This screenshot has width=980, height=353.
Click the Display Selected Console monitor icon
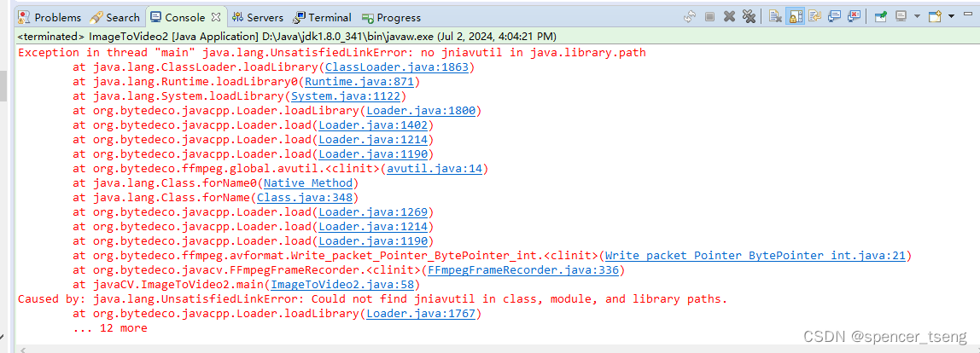(x=901, y=16)
